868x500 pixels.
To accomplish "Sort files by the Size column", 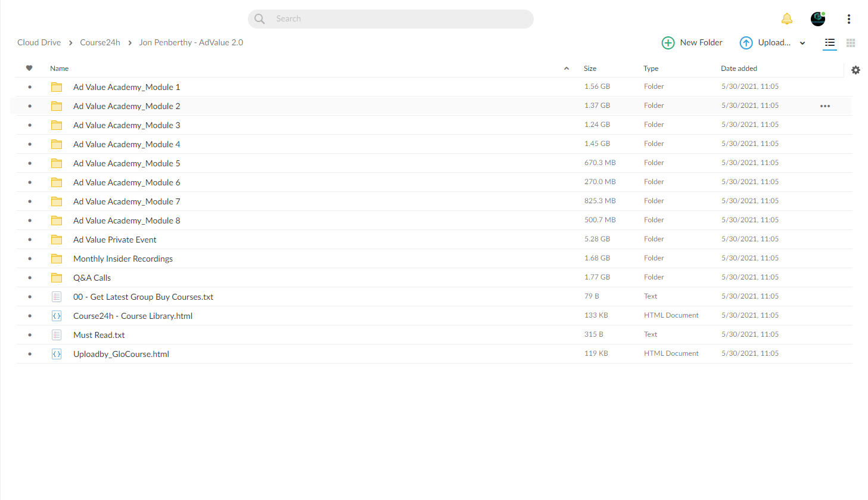I will pos(590,69).
